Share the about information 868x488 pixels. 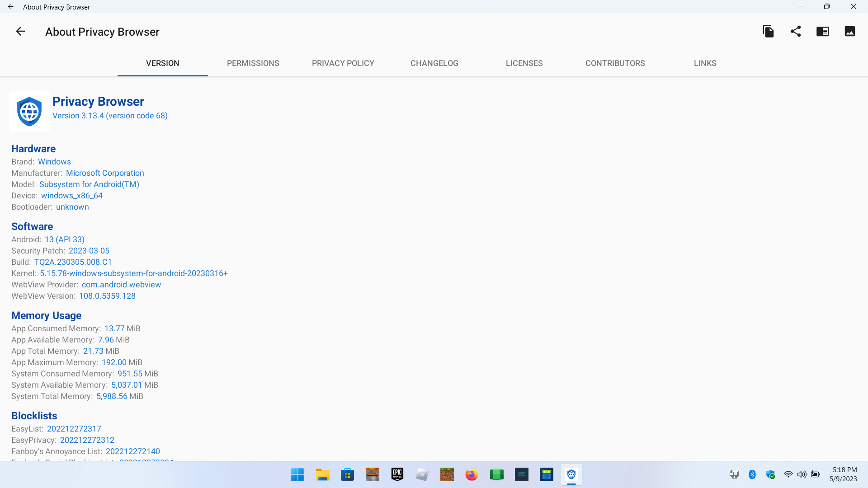tap(796, 31)
